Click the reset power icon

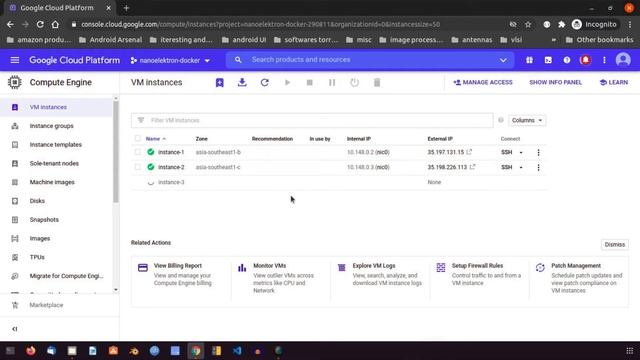[354, 82]
